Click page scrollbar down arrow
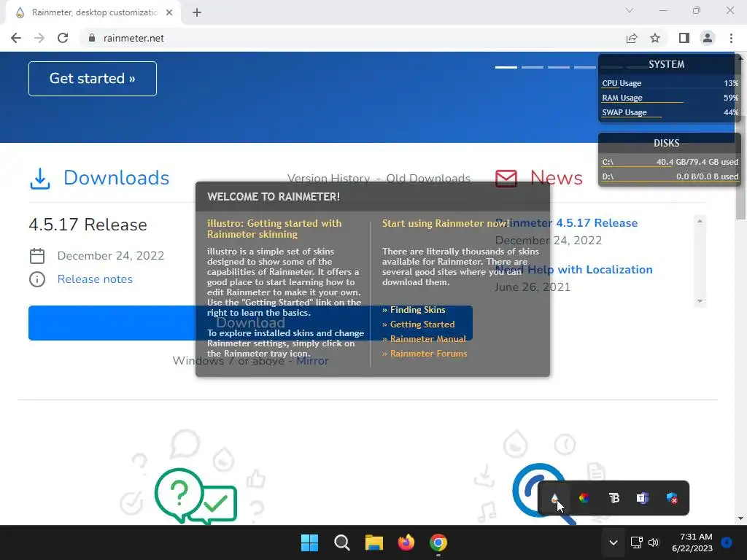The image size is (747, 560). pyautogui.click(x=741, y=518)
